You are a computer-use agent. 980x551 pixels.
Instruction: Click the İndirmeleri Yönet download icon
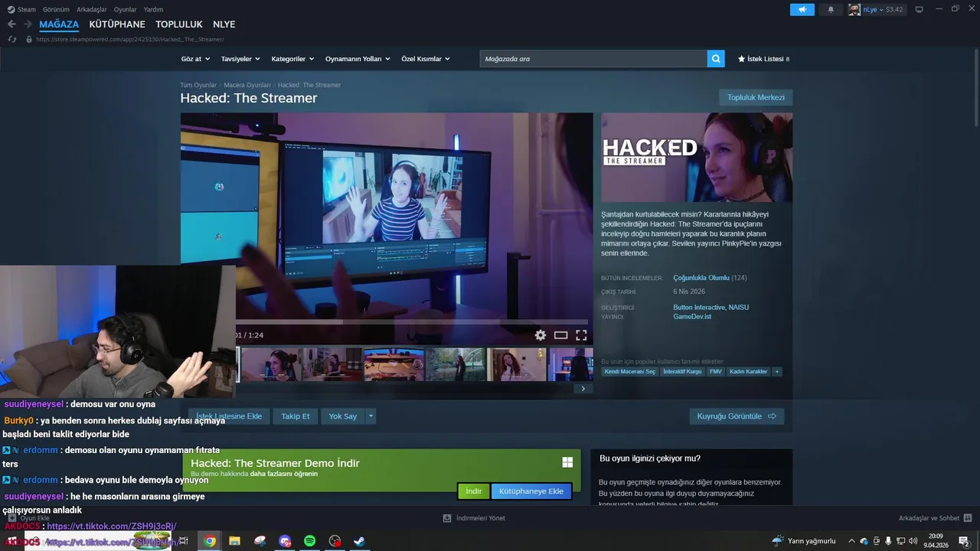(447, 518)
